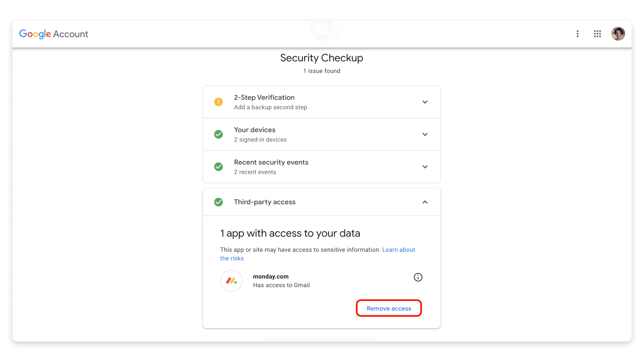Viewport: 644px width, 362px height.
Task: Click the monday.com app logo
Action: coord(231,281)
